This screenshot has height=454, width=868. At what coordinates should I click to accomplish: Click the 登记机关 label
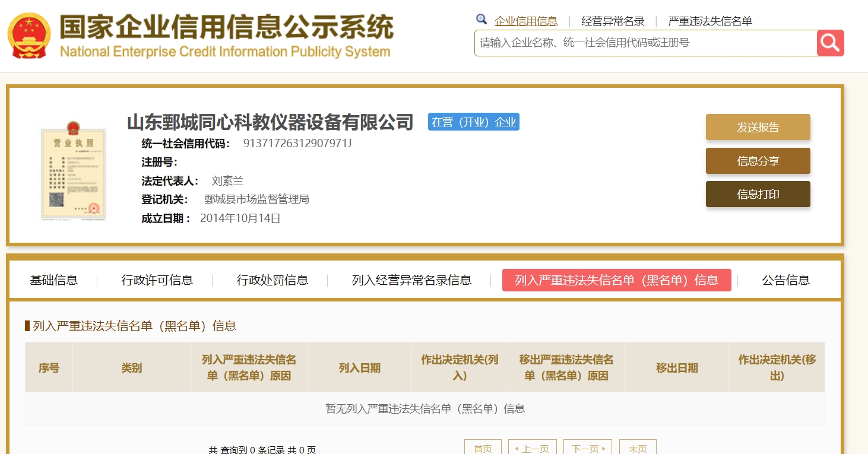[164, 199]
